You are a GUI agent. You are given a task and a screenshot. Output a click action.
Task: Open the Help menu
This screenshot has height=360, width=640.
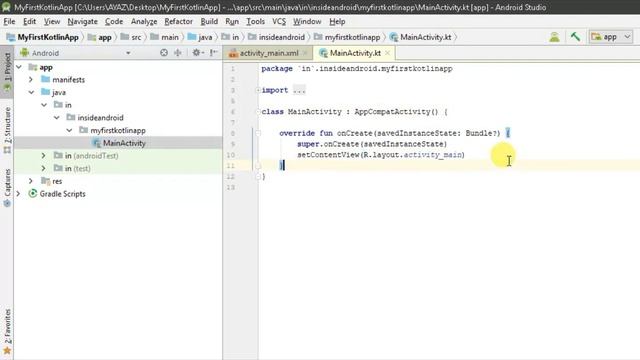[x=337, y=22]
